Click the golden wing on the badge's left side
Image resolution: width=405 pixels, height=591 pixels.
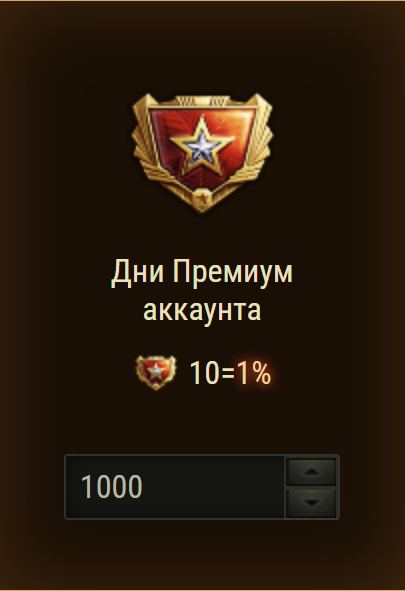145,149
